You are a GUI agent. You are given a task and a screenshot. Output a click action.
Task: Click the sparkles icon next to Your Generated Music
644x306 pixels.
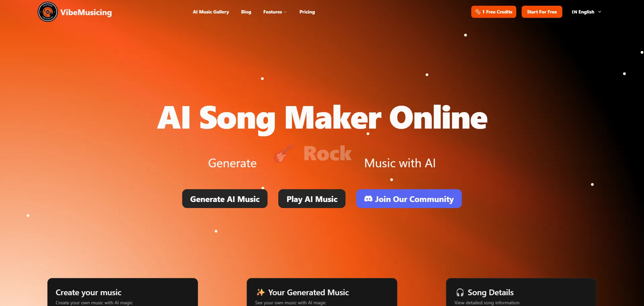(x=260, y=292)
